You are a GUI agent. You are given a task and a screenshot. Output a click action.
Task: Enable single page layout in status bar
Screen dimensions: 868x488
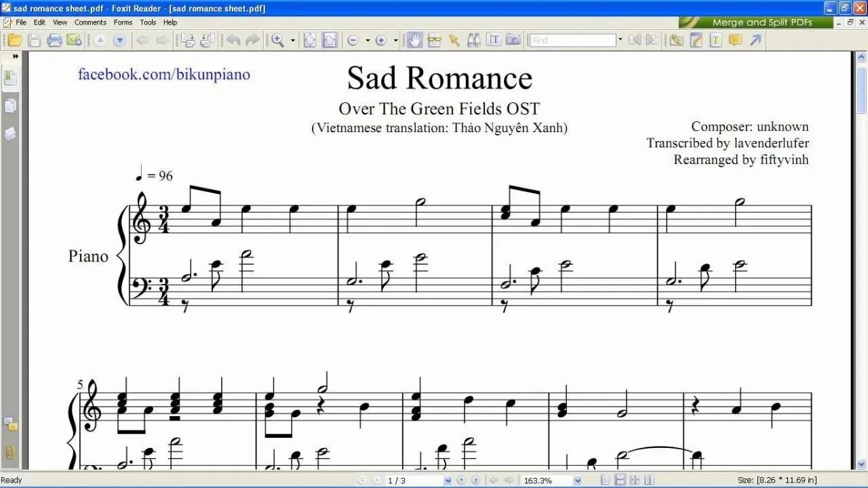click(606, 481)
